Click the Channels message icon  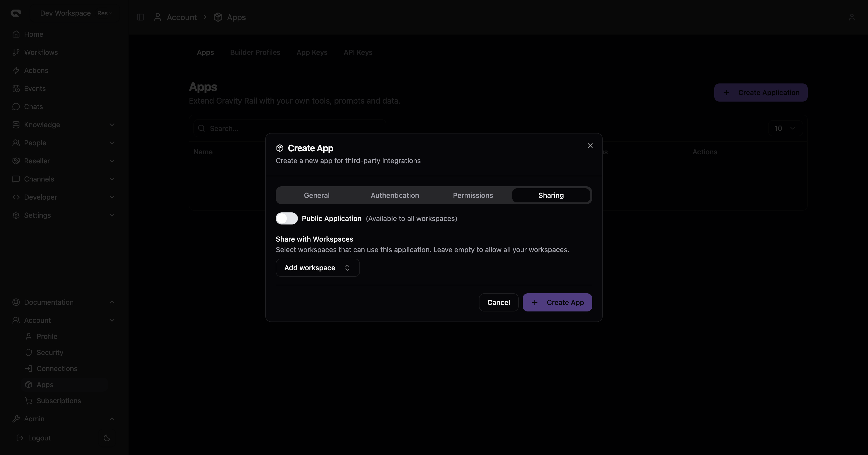[16, 179]
